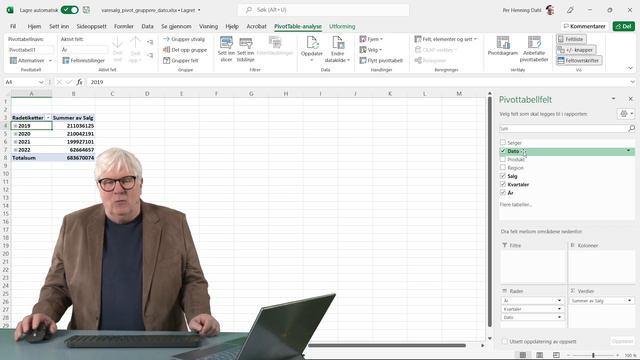The image size is (640, 360).
Task: Open Feltinnstillinger
Action: 84,60
